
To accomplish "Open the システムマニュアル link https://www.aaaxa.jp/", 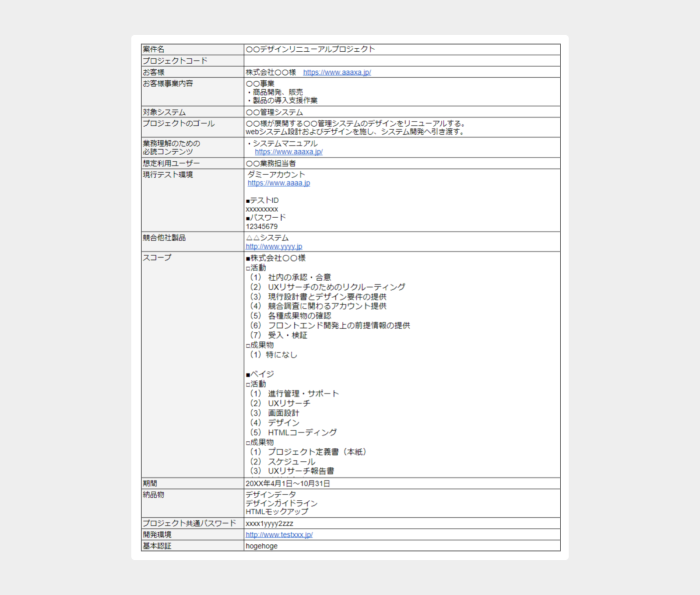I will tap(288, 152).
